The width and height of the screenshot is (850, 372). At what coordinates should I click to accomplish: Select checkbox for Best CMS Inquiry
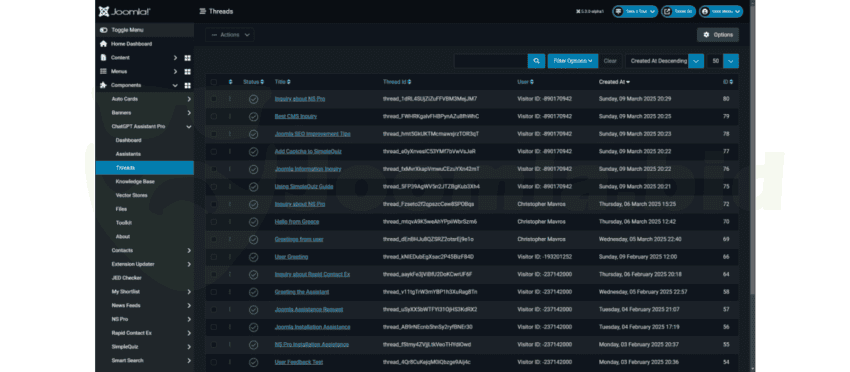(x=214, y=117)
